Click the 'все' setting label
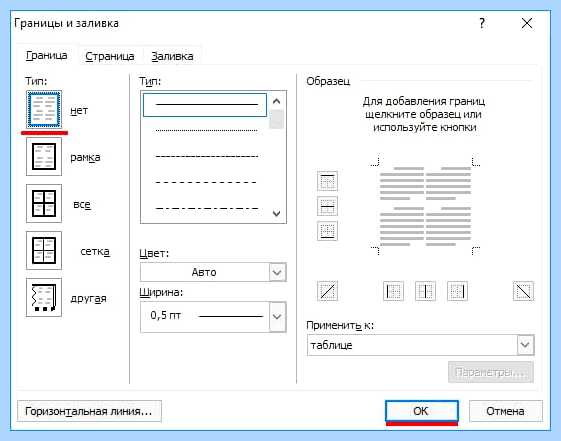Image resolution: width=561 pixels, height=441 pixels. click(82, 205)
